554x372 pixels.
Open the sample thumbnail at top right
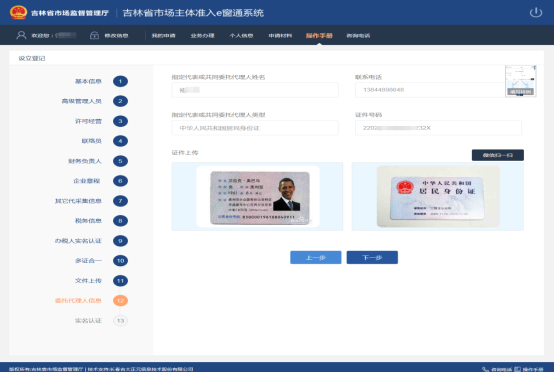521,81
